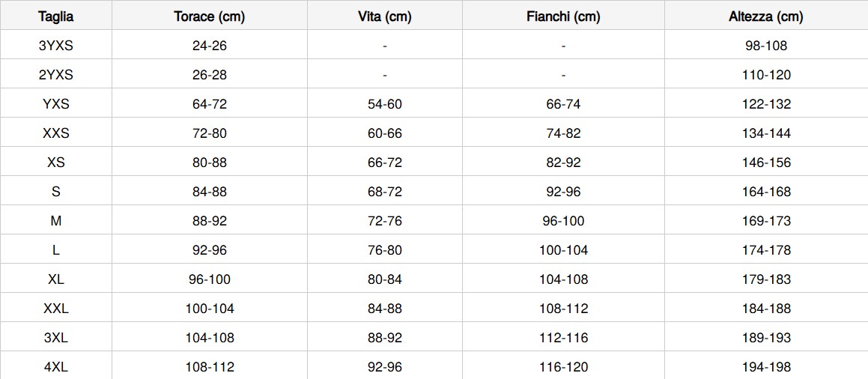Screen dimensions: 868x379
Task: Click the altezza value 174-178
Action: (x=765, y=250)
